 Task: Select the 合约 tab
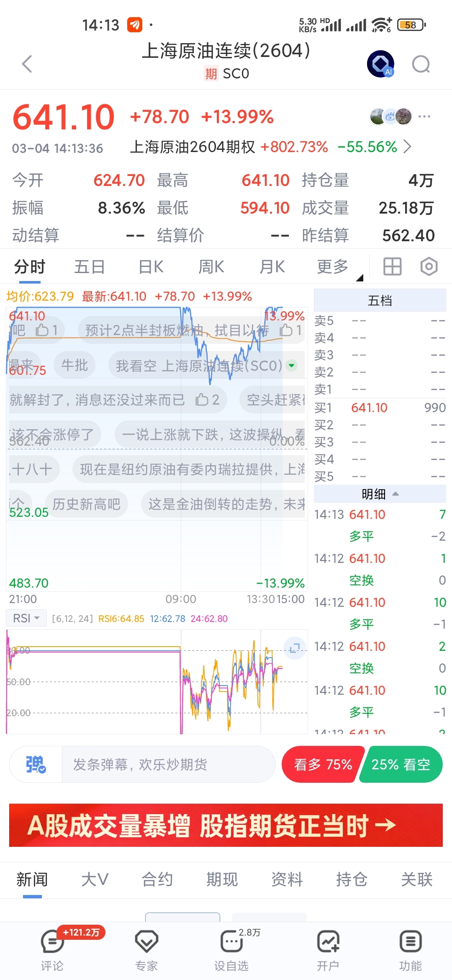(x=157, y=879)
